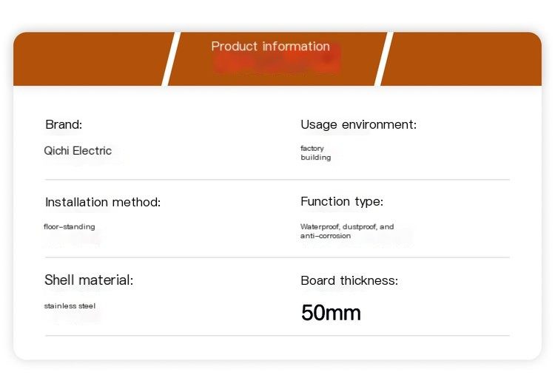Click the left orange header segment
This screenshot has height=392, width=555.
tap(90, 58)
